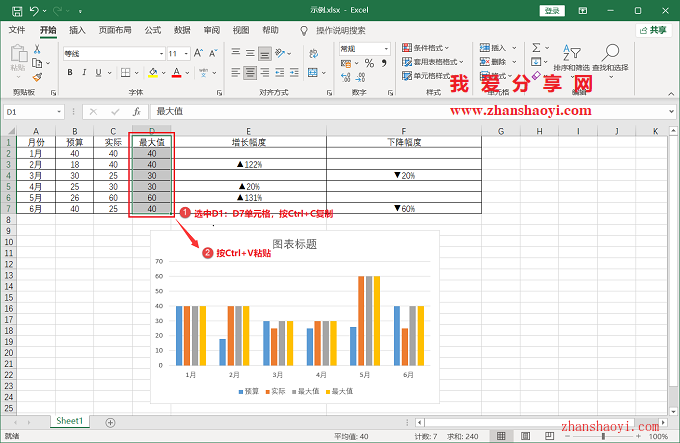Click the Wrap Text icon

coord(314,53)
